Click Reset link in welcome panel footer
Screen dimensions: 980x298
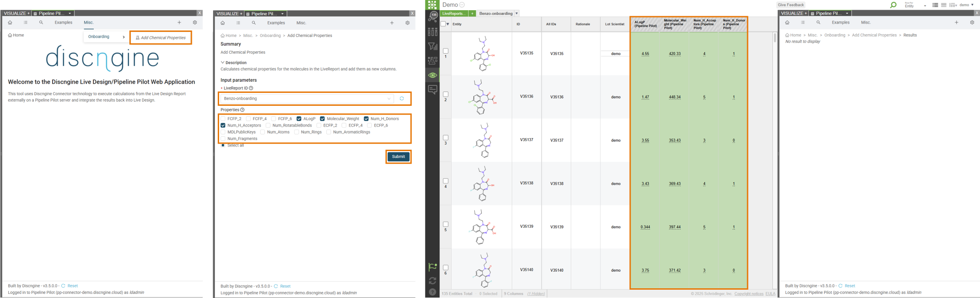tap(73, 286)
